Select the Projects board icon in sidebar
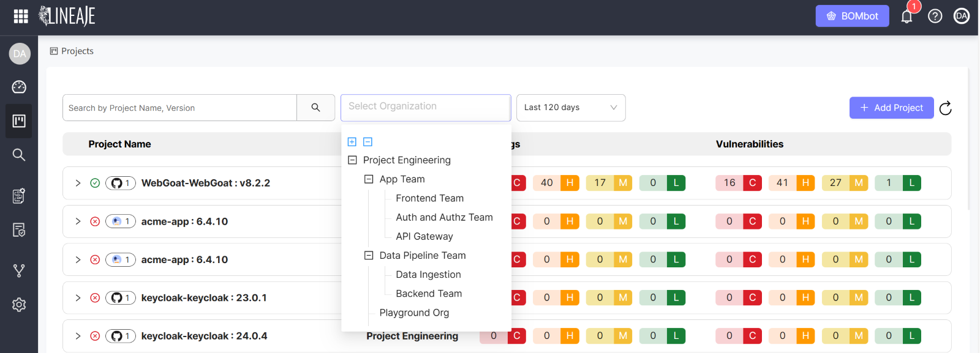 [19, 121]
